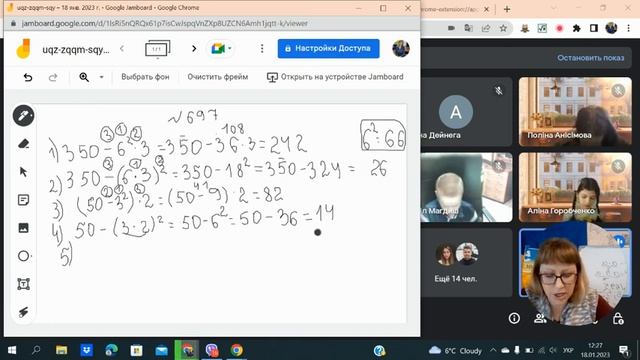640x360 pixels.
Task: Open the Chrome extensions puzzle icon
Action: point(576,28)
